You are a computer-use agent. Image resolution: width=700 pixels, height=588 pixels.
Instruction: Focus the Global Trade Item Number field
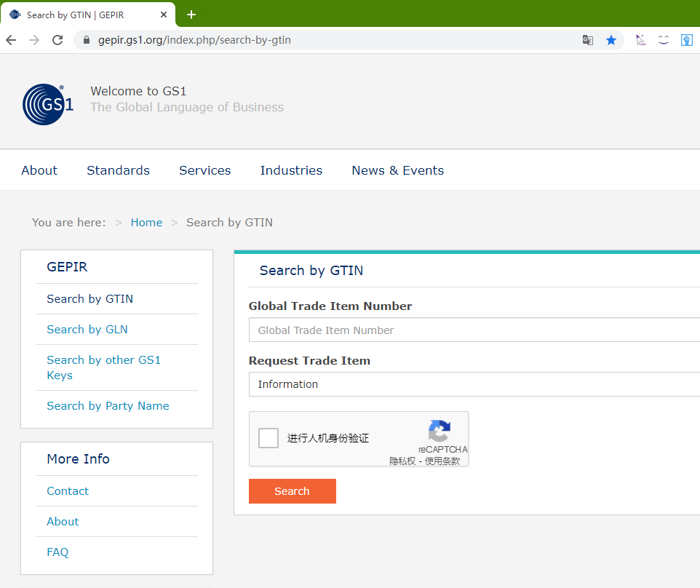[x=474, y=330]
